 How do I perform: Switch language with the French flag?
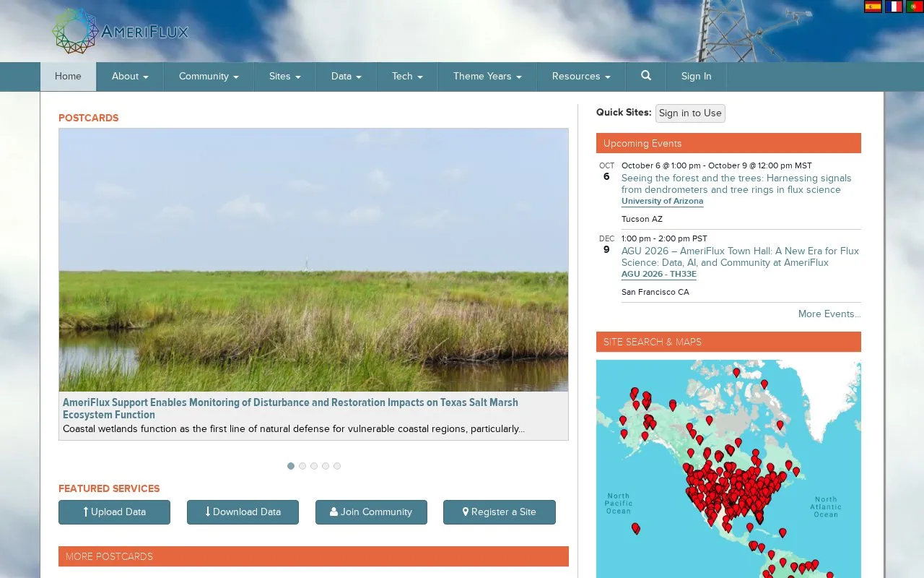(x=894, y=7)
